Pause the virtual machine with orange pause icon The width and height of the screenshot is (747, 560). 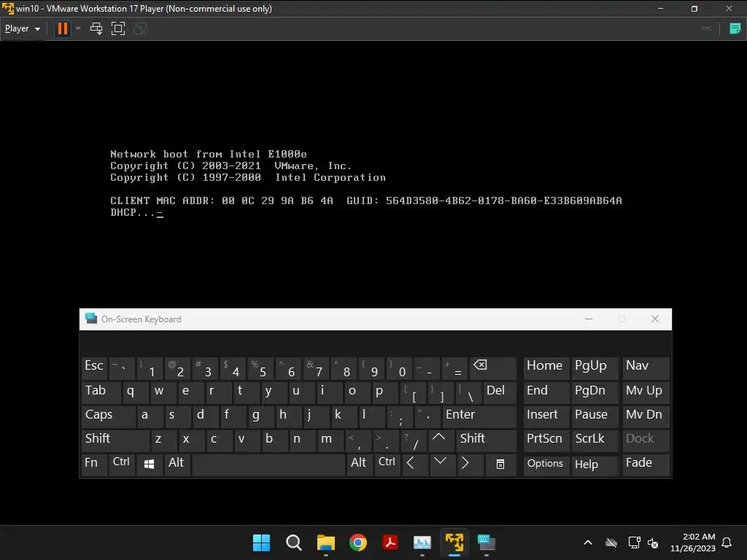(63, 28)
